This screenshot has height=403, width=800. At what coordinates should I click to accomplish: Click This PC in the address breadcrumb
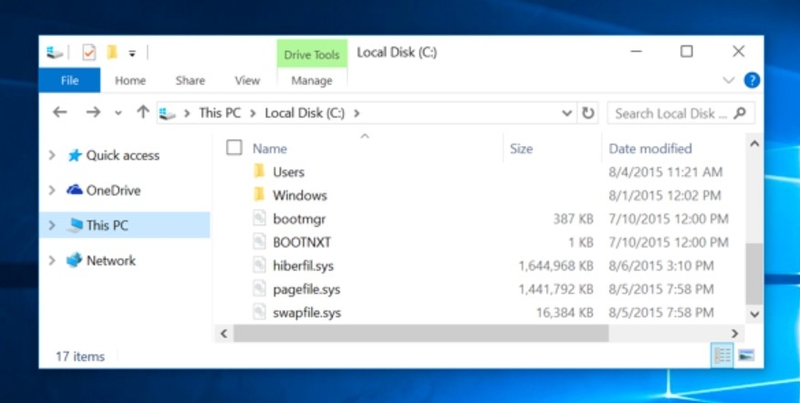coord(220,113)
